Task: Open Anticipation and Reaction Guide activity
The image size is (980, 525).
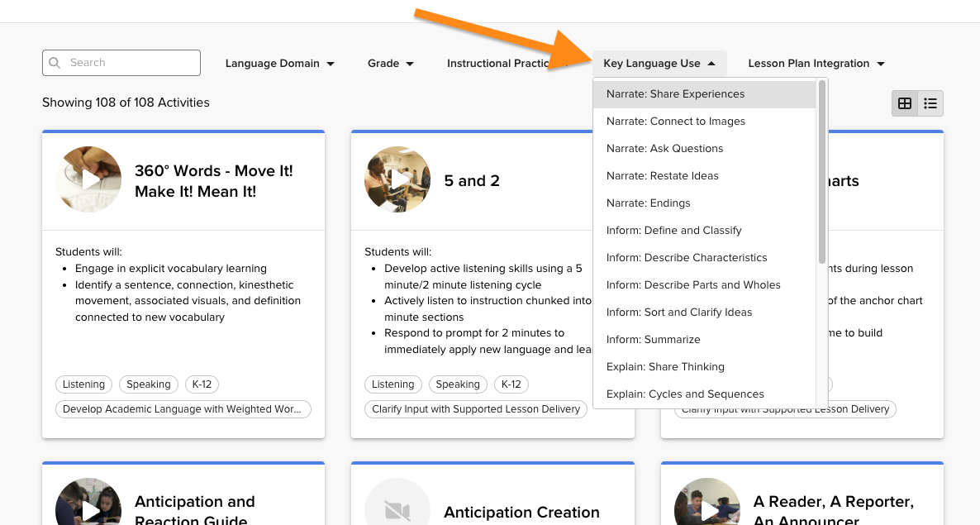Action: tap(195, 511)
